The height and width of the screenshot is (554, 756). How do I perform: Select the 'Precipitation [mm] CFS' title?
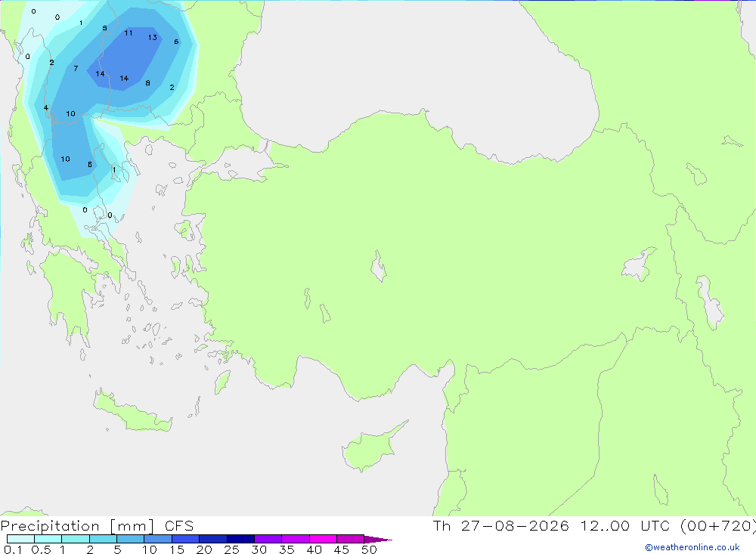tap(97, 525)
